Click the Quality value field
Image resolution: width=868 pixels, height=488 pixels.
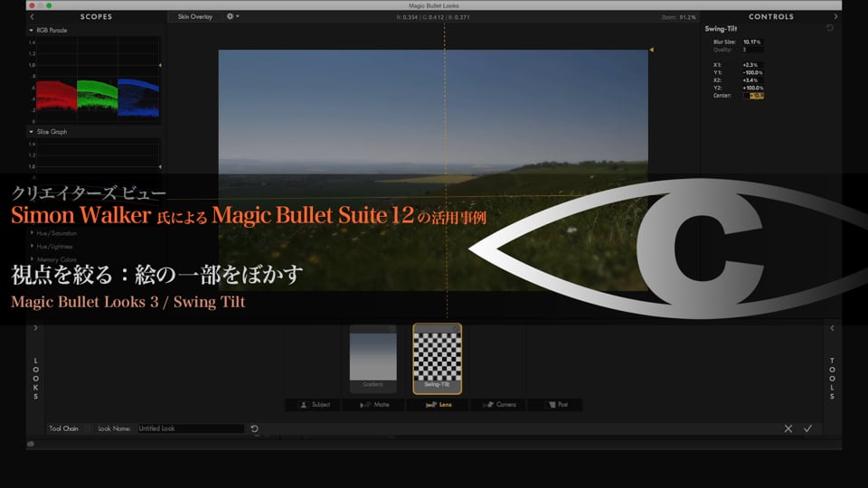(752, 50)
